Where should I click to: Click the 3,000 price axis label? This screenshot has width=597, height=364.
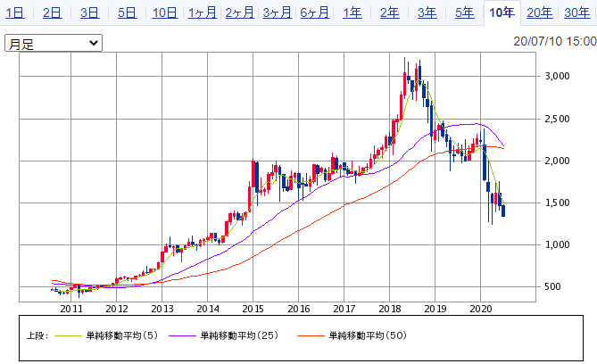point(557,76)
